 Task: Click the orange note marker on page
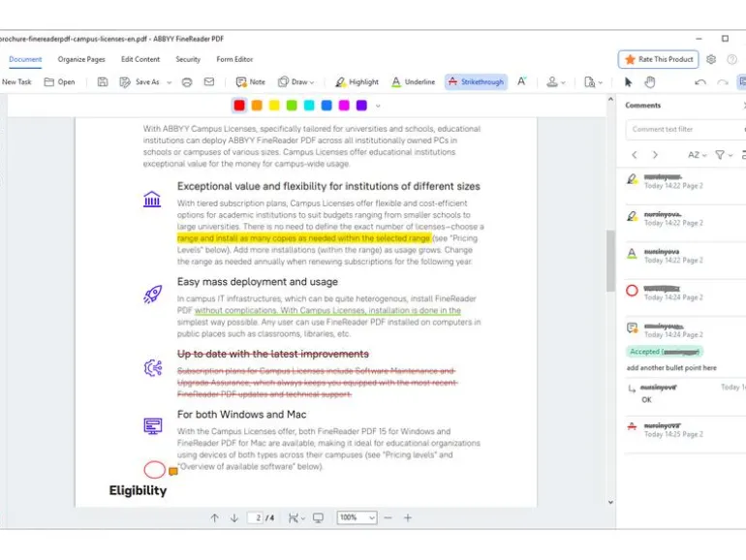[x=173, y=471]
